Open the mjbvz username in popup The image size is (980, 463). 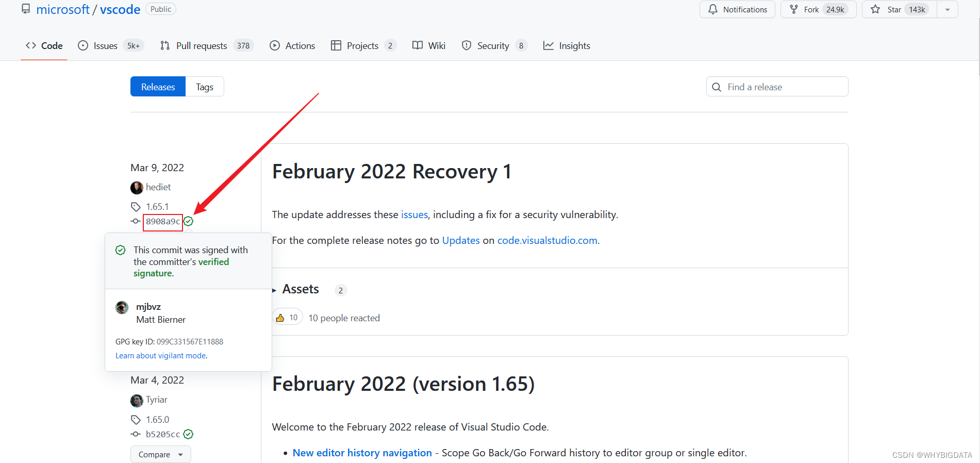tap(148, 307)
